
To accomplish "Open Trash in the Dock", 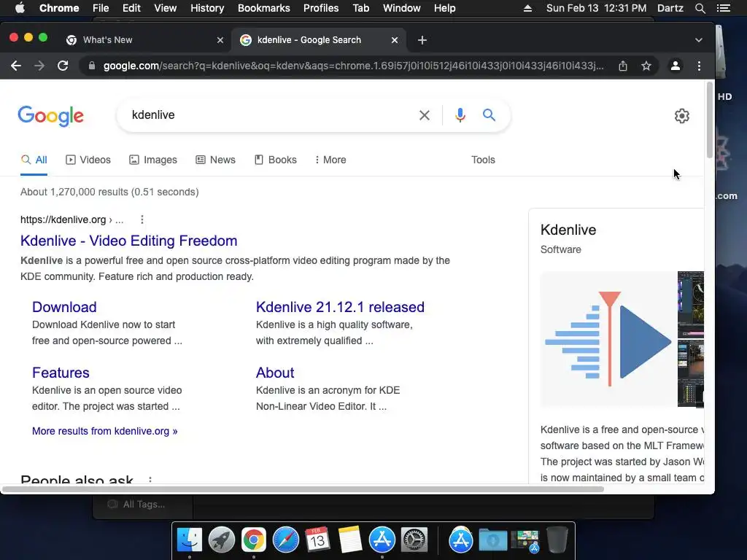I will [557, 540].
